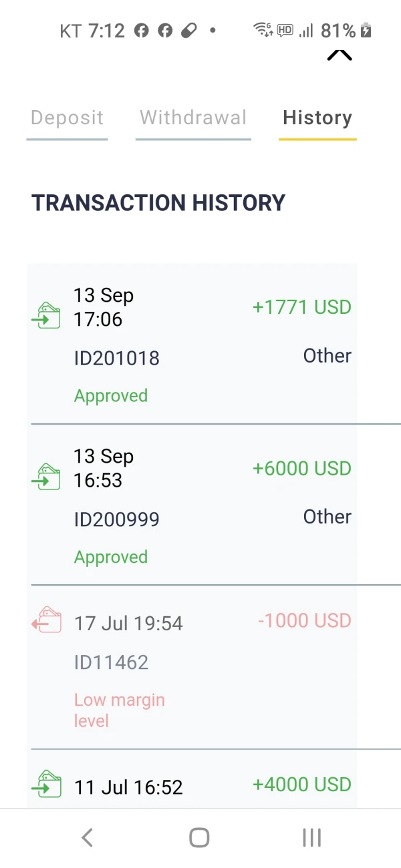Select the History tab

[x=317, y=118]
